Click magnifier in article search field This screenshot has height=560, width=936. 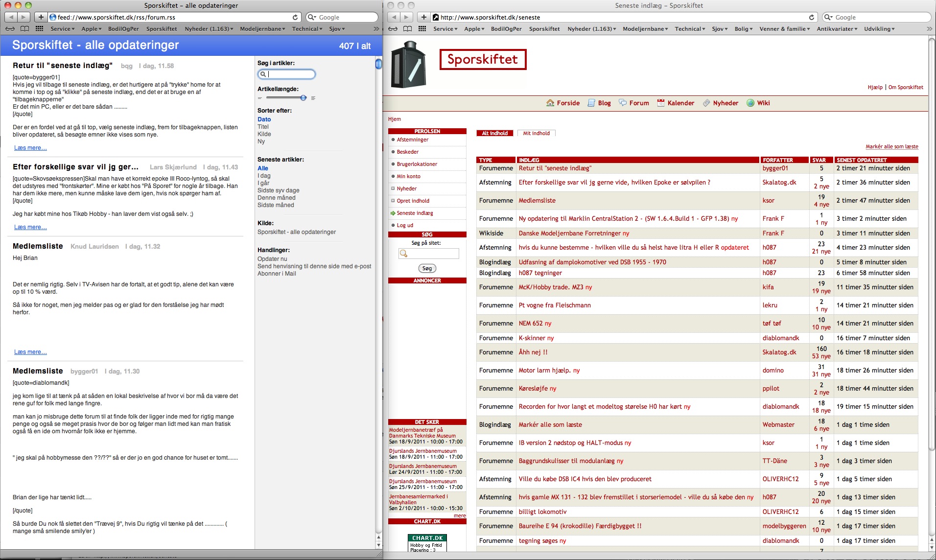[x=263, y=74]
